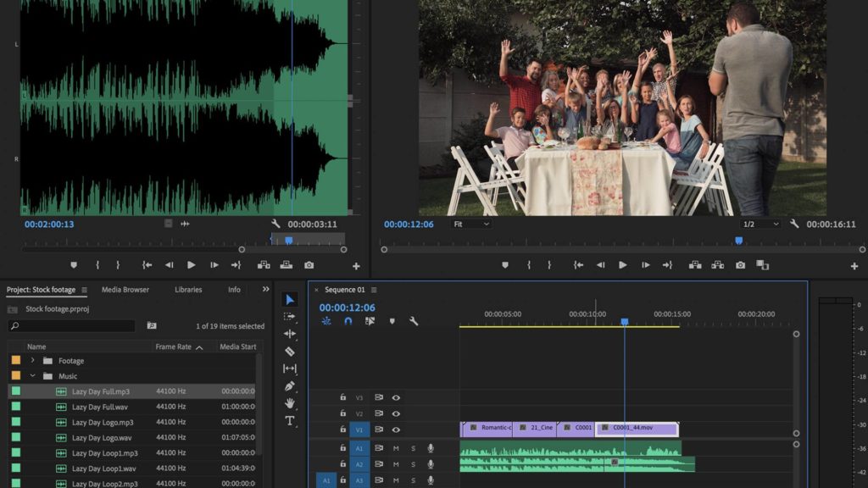Click the Program monitor playhead on scrubber
868x488 pixels.
click(738, 241)
